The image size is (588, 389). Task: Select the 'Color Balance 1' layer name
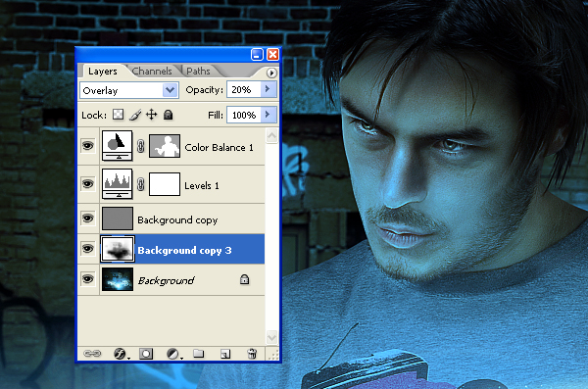[219, 147]
